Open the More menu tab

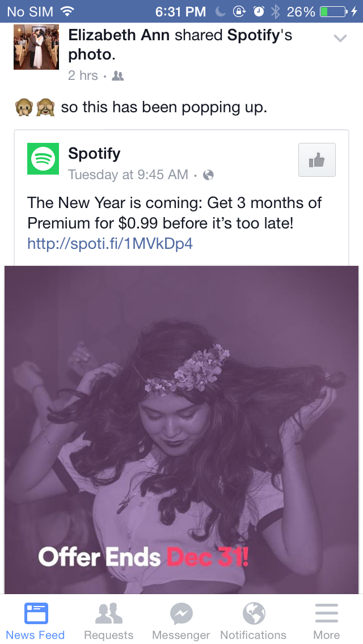coord(327,621)
